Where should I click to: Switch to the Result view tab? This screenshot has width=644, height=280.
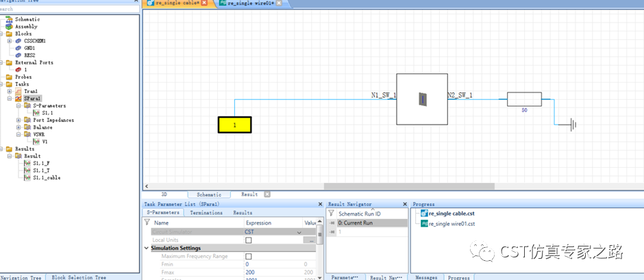[x=249, y=194]
